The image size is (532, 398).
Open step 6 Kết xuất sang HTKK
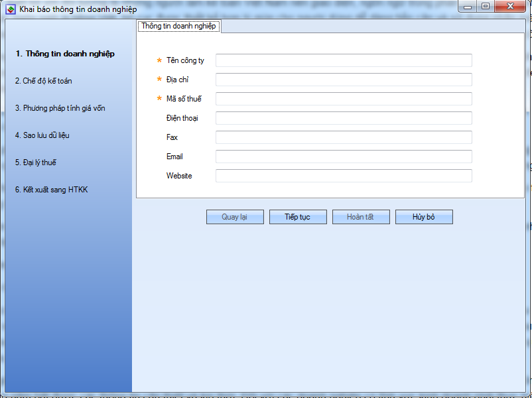[52, 190]
